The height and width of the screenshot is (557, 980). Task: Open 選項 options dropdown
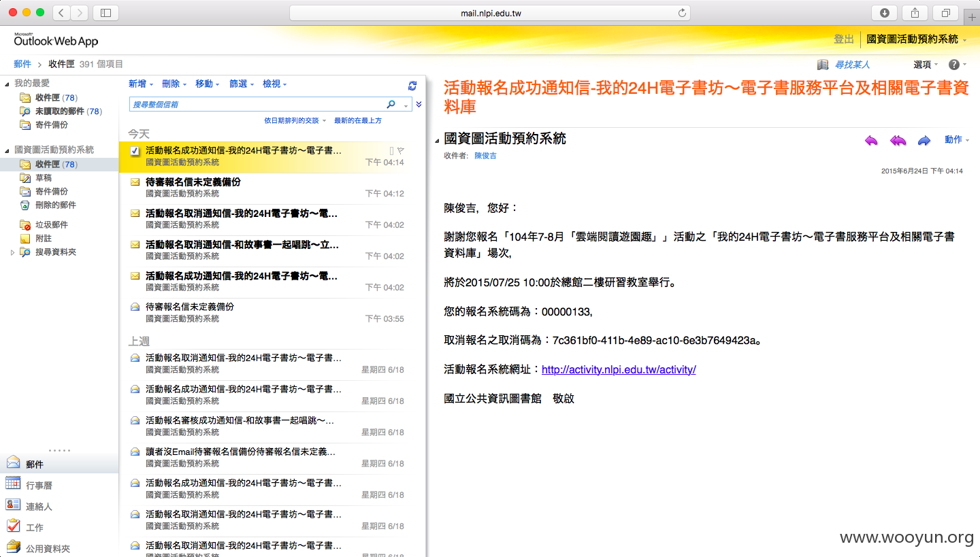(x=926, y=65)
